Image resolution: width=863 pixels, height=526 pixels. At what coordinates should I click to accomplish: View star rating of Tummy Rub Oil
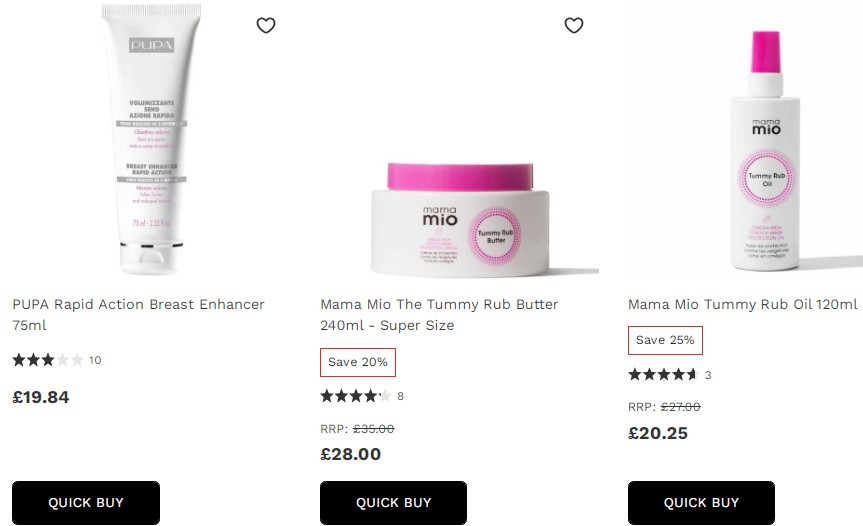click(663, 375)
